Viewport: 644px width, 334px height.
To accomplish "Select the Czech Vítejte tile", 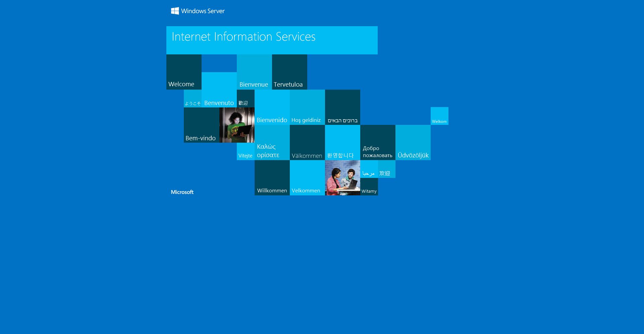I will pos(246,152).
